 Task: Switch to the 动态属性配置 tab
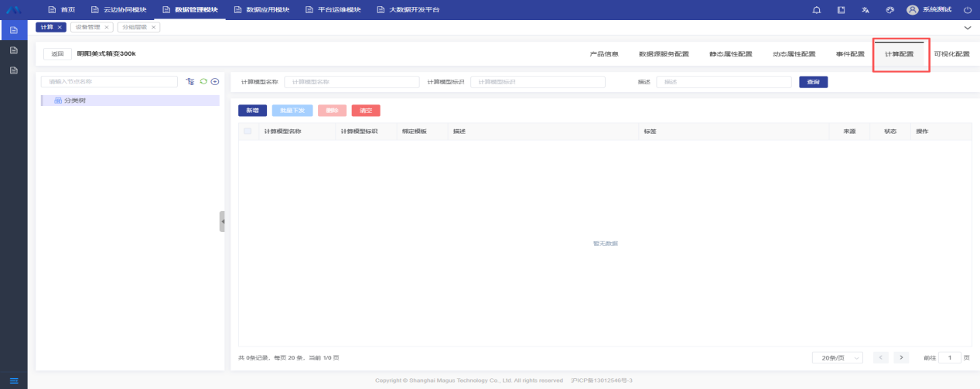794,54
